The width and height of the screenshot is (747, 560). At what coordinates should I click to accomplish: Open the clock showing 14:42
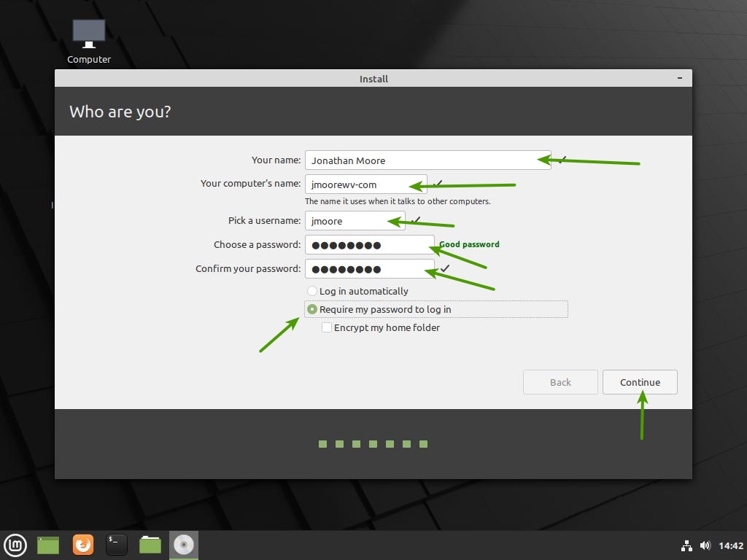(x=731, y=545)
